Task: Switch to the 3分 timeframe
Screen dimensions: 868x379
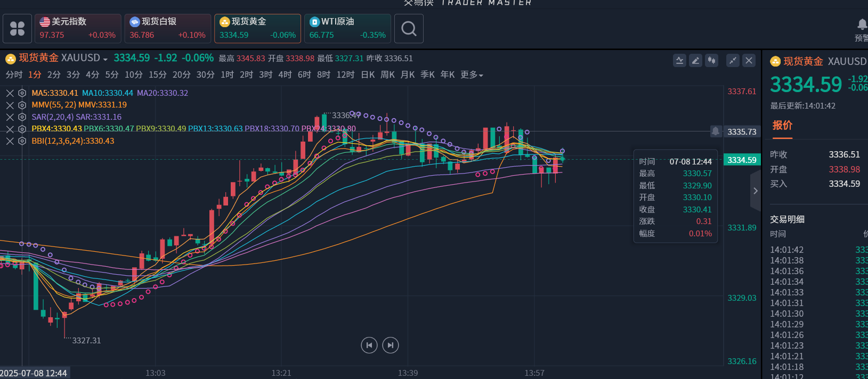Action: pos(73,75)
